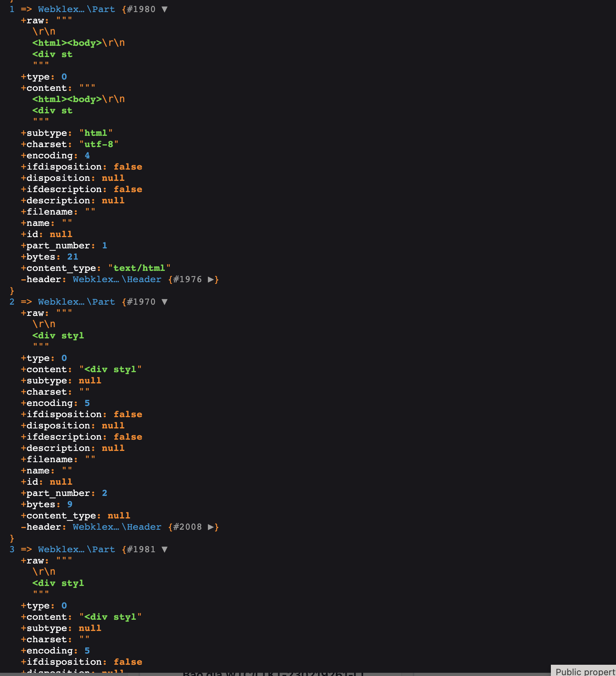616x676 pixels.
Task: Click the #1970 object id
Action: pos(141,302)
